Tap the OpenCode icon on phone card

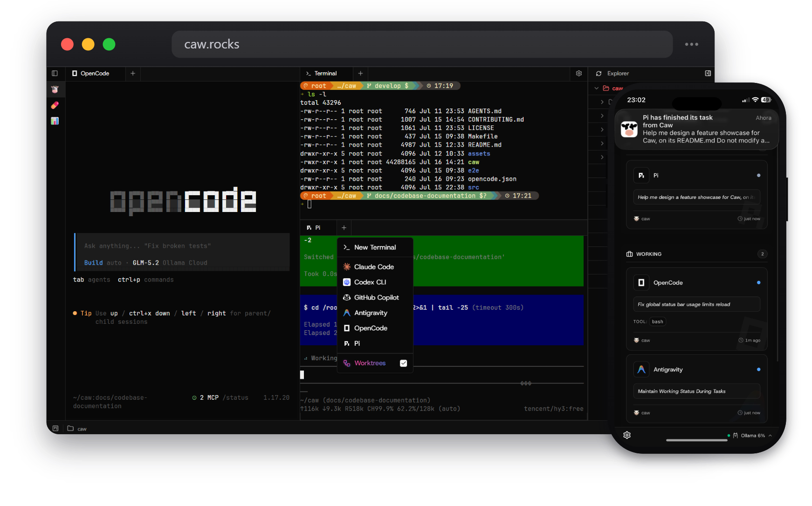click(x=641, y=283)
